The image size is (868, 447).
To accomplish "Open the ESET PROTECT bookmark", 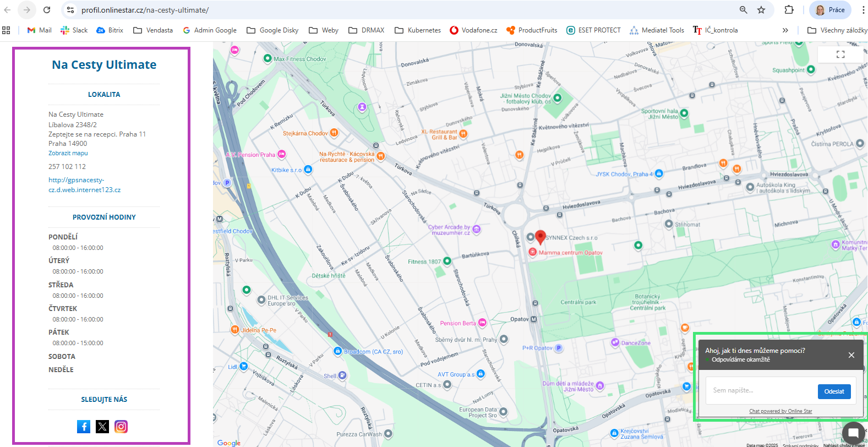I will point(593,30).
